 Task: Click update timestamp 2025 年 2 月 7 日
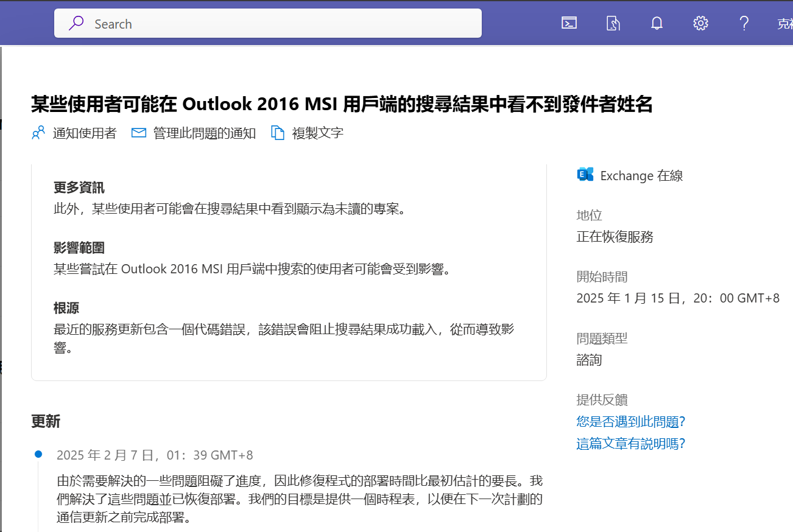(x=155, y=455)
